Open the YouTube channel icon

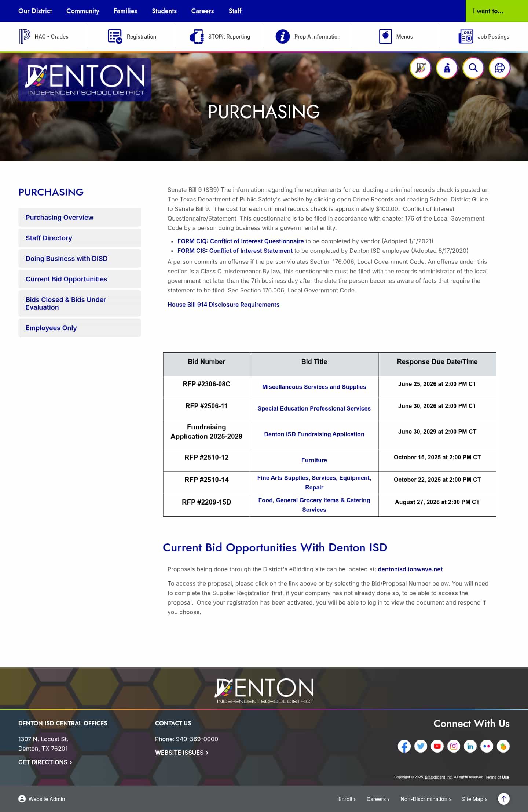(x=437, y=746)
